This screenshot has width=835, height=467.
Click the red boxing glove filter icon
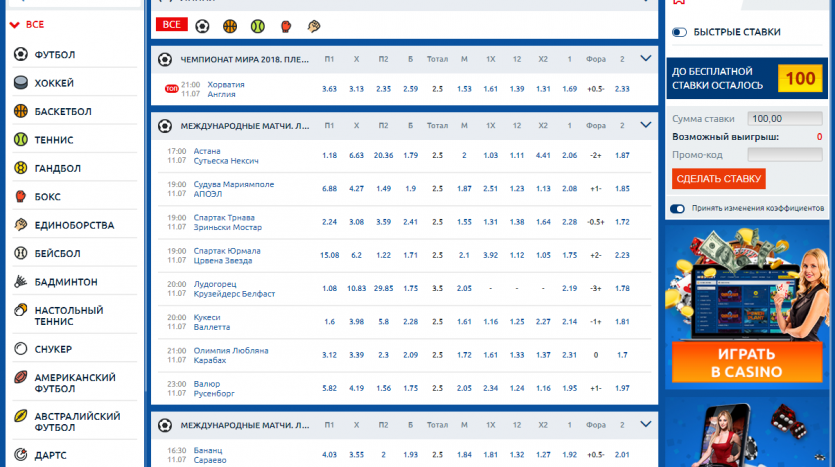tap(286, 25)
